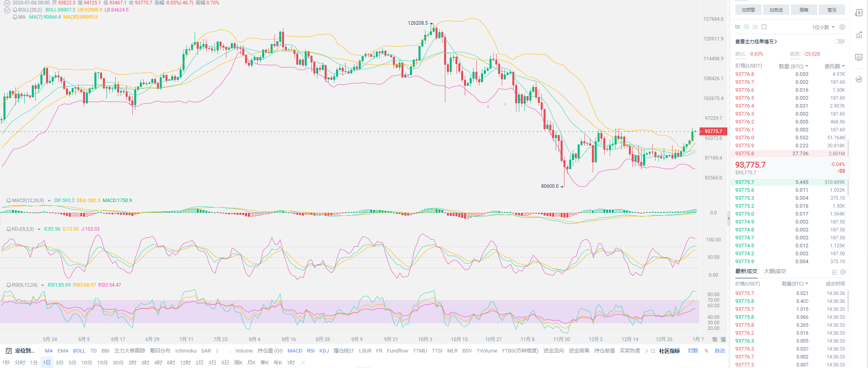Enable the 查看主力挂单情况 switch
The image size is (868, 368).
(839, 41)
